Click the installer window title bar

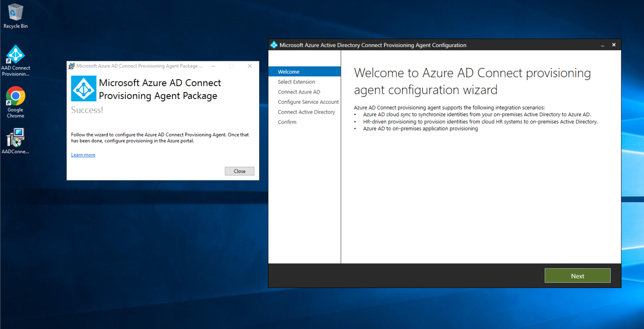138,66
